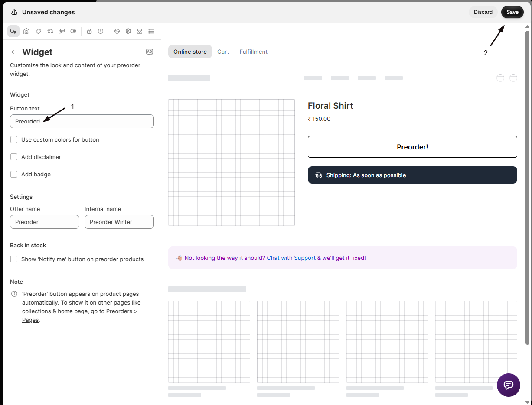
Task: Click the Back in stock heading
Action: (x=28, y=245)
